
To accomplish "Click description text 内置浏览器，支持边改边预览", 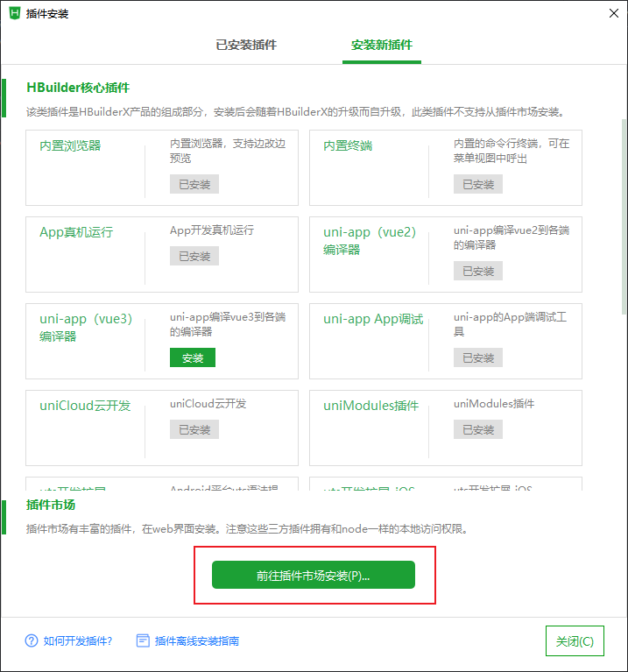I will [228, 151].
